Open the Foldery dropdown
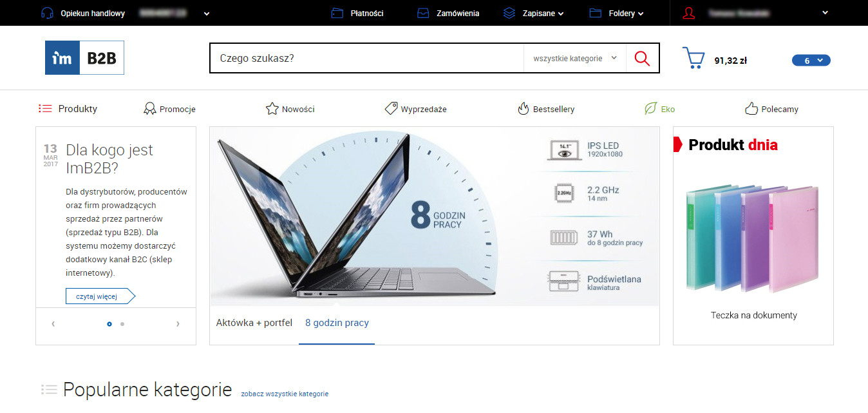The width and height of the screenshot is (868, 413). point(617,13)
